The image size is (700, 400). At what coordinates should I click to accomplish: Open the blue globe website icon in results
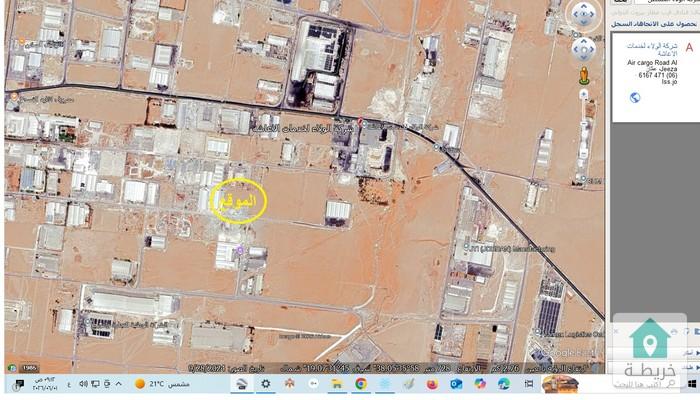point(635,97)
